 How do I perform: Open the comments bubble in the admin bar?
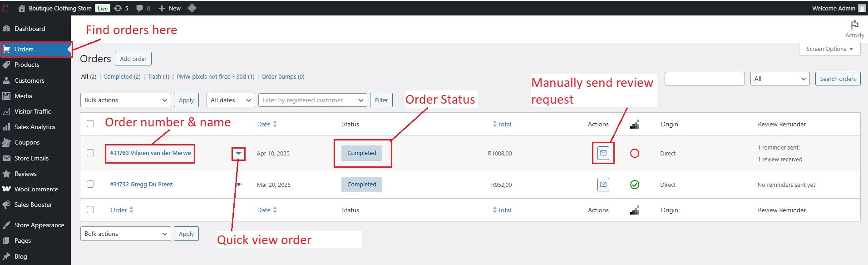143,8
